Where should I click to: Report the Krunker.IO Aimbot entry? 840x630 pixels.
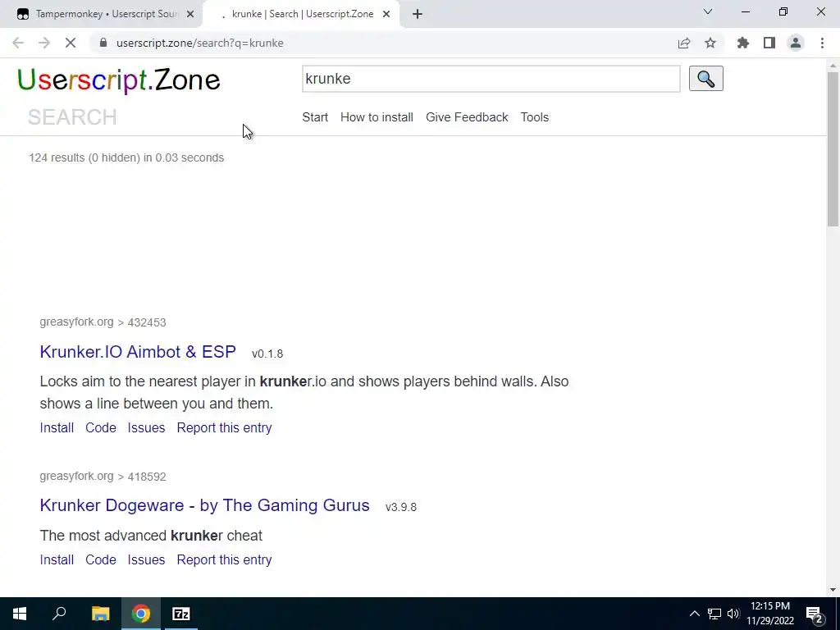[x=224, y=427]
